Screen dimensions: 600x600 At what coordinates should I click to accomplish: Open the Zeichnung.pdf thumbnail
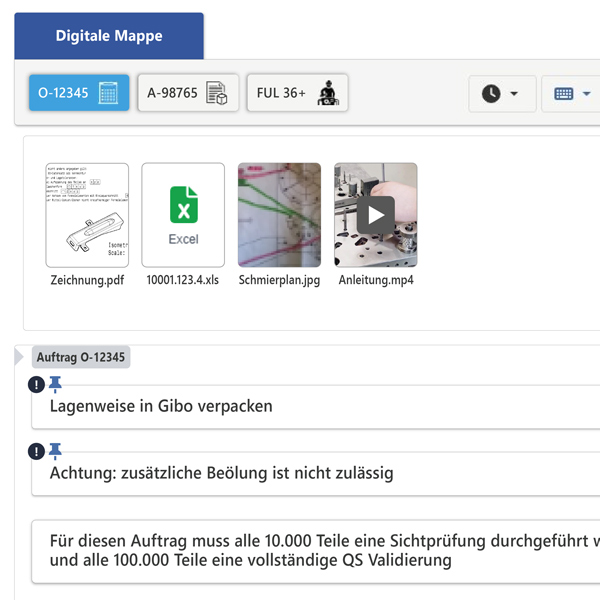87,215
